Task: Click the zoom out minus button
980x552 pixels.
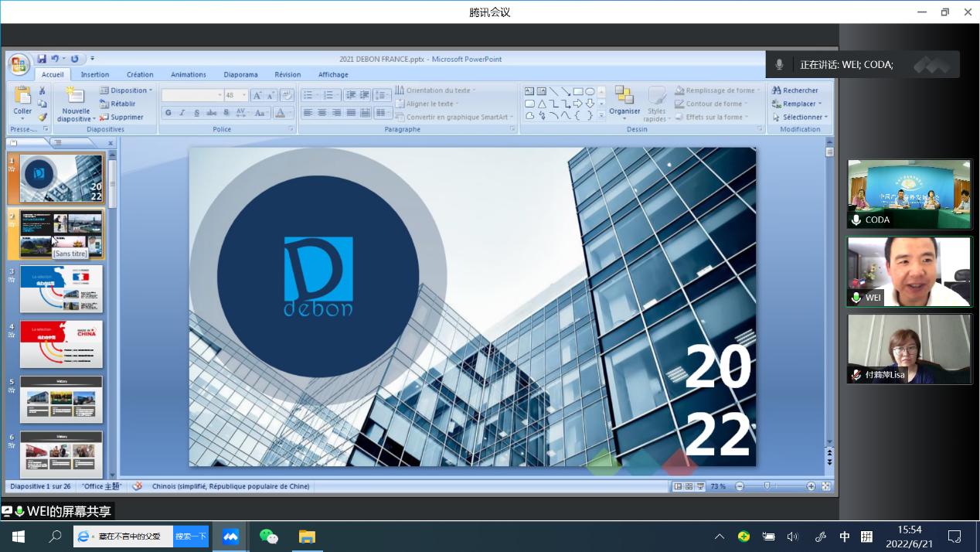Action: tap(740, 486)
